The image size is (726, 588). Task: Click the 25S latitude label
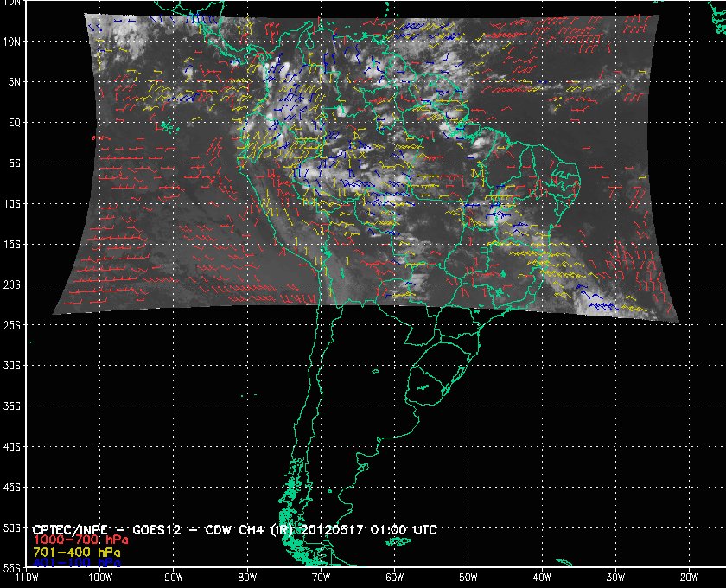coord(12,325)
